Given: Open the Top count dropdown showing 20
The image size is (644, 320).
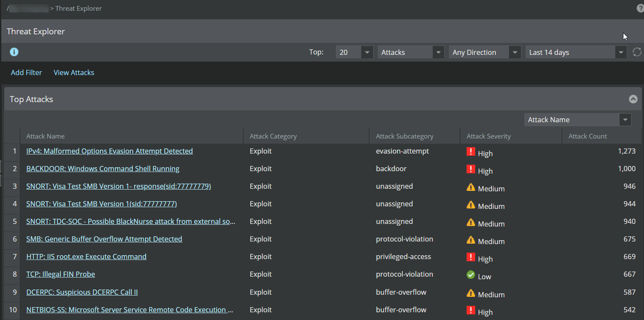Looking at the screenshot, I should click(354, 52).
